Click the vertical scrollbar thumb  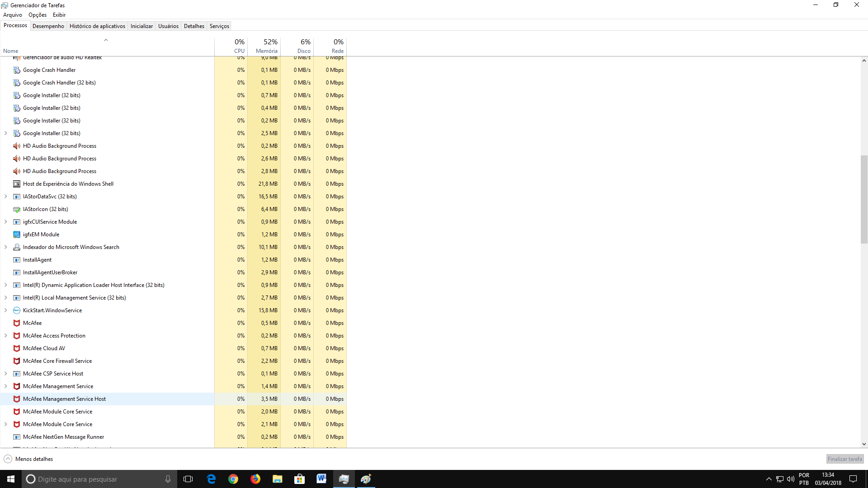pyautogui.click(x=864, y=199)
